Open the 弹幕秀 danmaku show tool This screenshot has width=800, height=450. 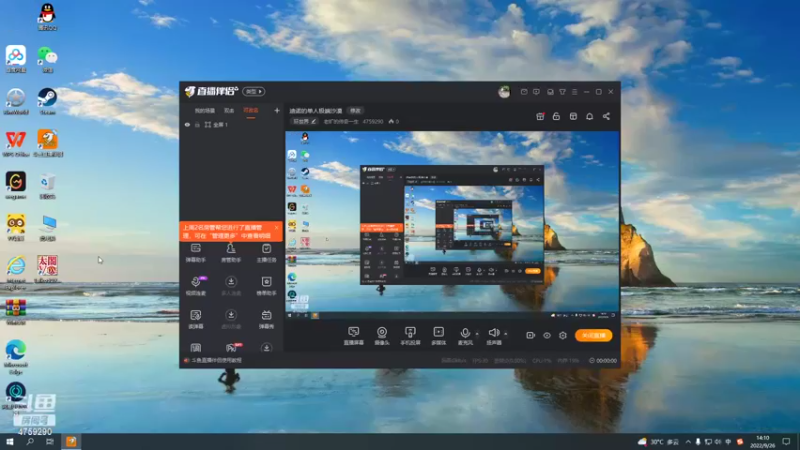[266, 319]
